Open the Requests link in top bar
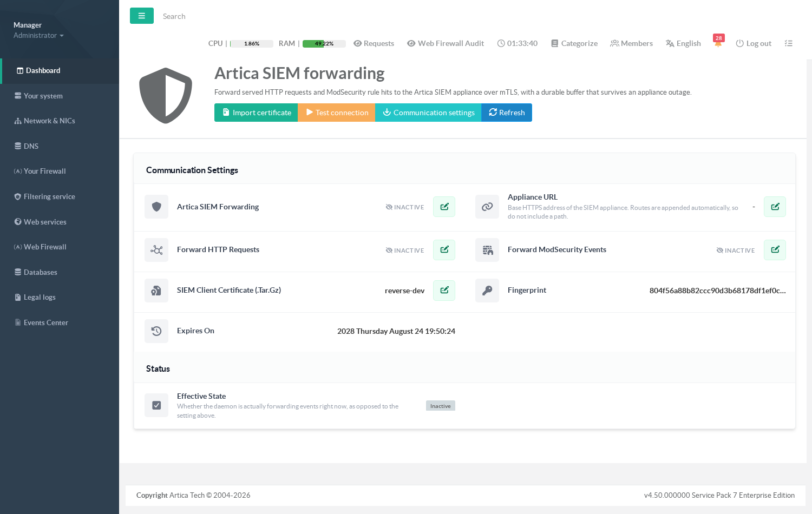812x514 pixels. pyautogui.click(x=374, y=43)
